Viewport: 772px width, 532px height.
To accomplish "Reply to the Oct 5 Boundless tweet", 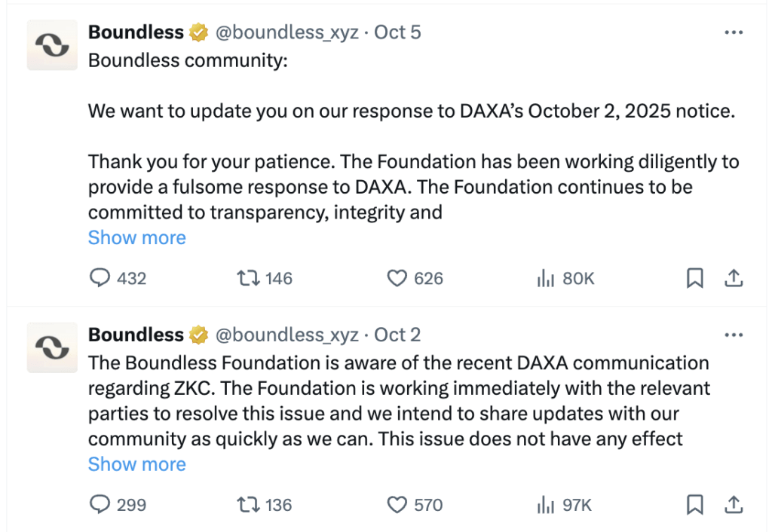I will click(100, 278).
